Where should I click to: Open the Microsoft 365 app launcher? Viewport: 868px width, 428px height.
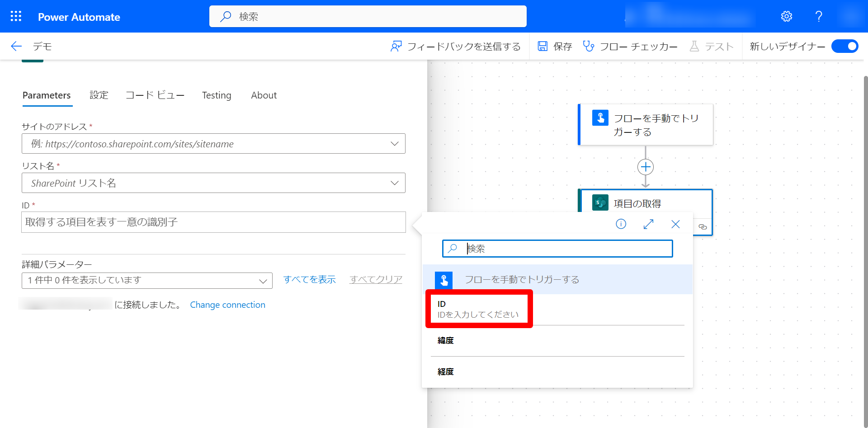15,16
